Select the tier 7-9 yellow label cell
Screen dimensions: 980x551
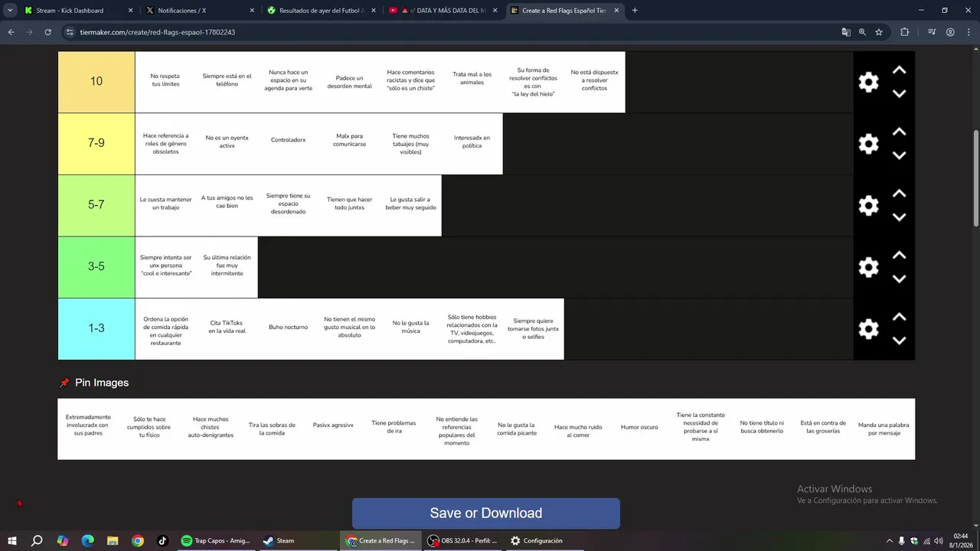point(96,144)
